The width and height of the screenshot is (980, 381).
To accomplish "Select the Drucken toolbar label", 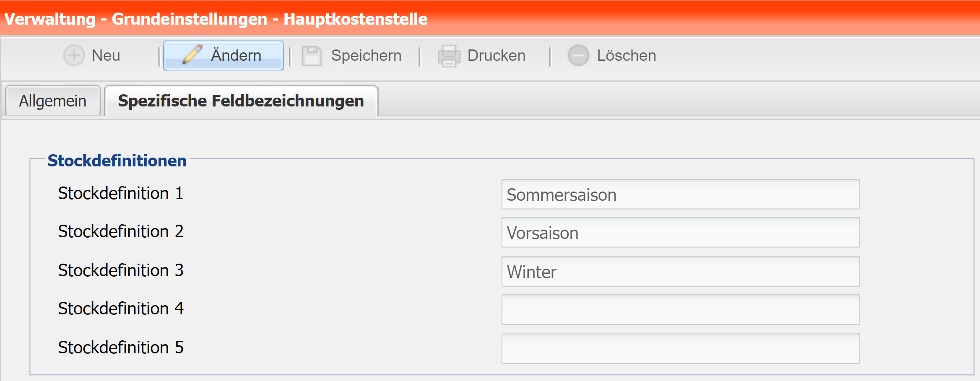I will pos(496,56).
